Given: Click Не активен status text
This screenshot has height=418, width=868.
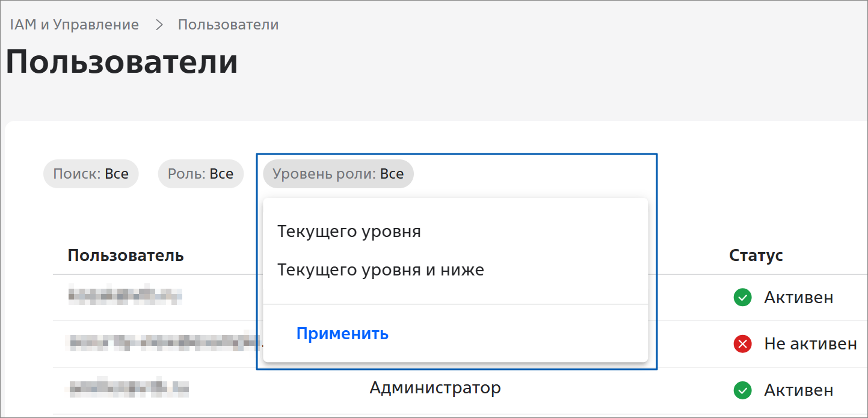Looking at the screenshot, I should click(x=810, y=344).
